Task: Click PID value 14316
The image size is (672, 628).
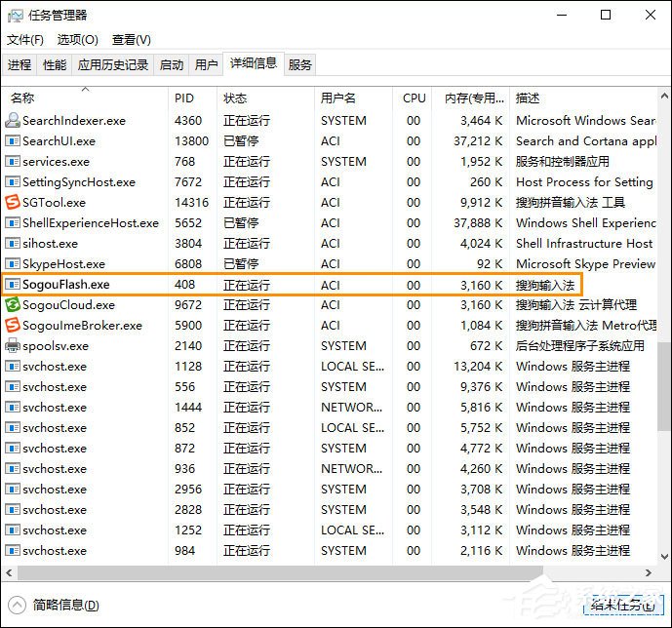Action: (191, 202)
